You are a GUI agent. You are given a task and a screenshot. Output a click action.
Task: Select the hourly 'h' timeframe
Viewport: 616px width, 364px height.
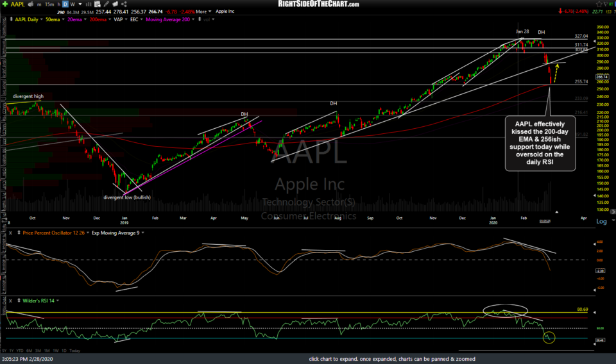click(x=59, y=4)
